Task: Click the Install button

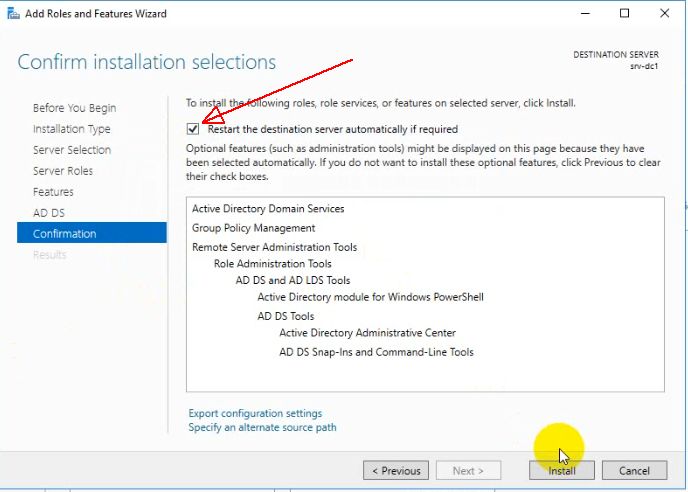Action: (x=562, y=470)
